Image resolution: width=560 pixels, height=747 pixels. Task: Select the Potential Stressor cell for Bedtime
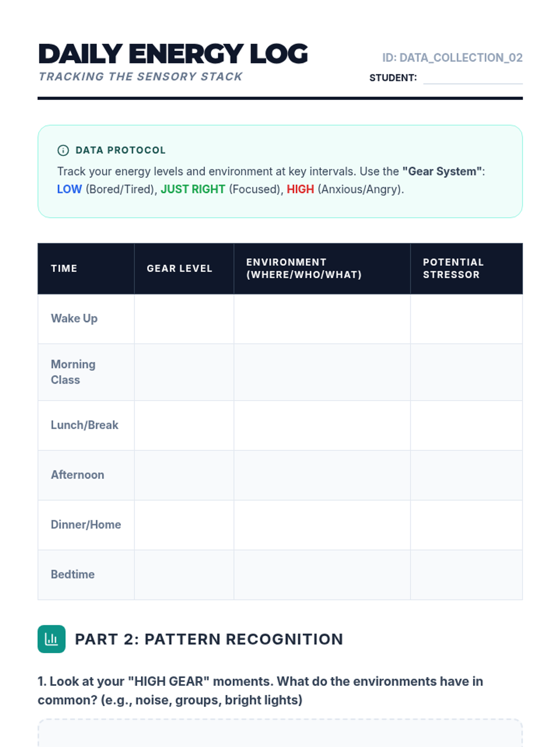(x=466, y=575)
